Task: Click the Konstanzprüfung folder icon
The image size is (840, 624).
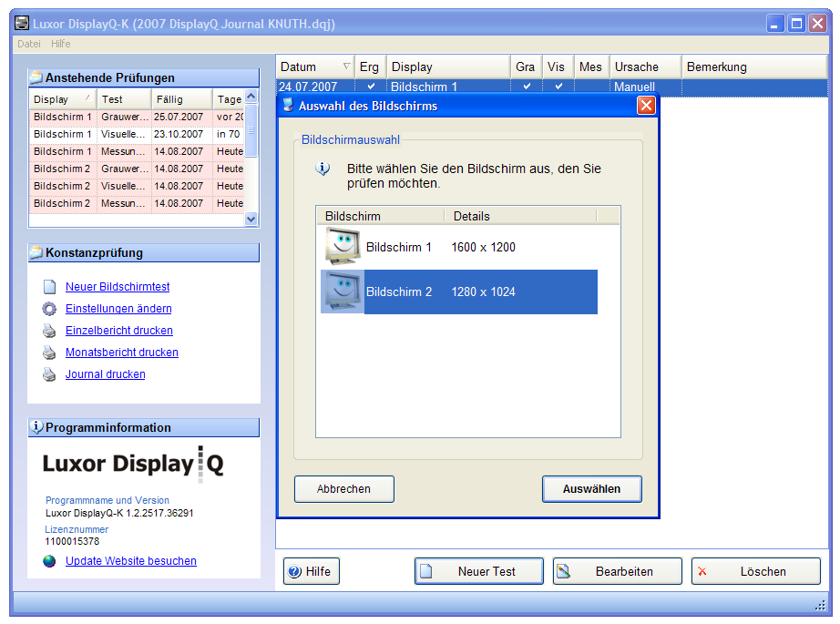Action: click(36, 252)
